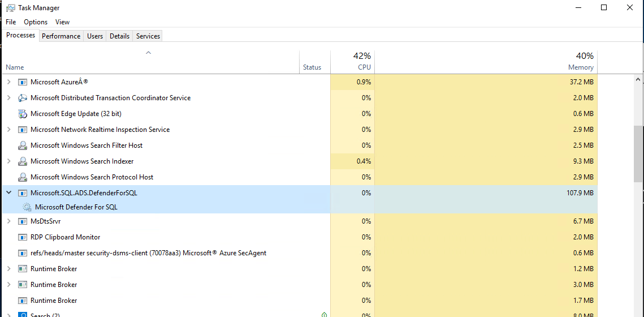Select the Microsoft Edge Update (32 bit) row
The image size is (644, 317).
(300, 114)
